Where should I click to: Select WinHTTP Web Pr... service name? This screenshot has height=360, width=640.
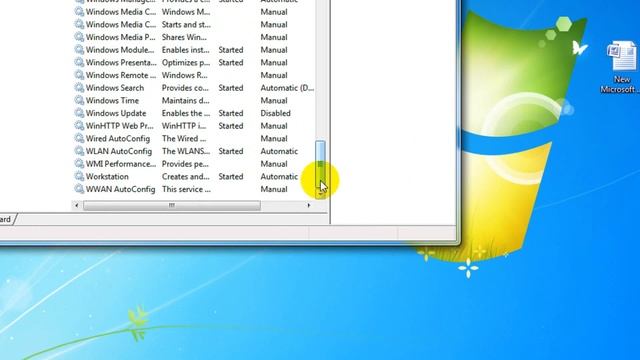pos(120,126)
